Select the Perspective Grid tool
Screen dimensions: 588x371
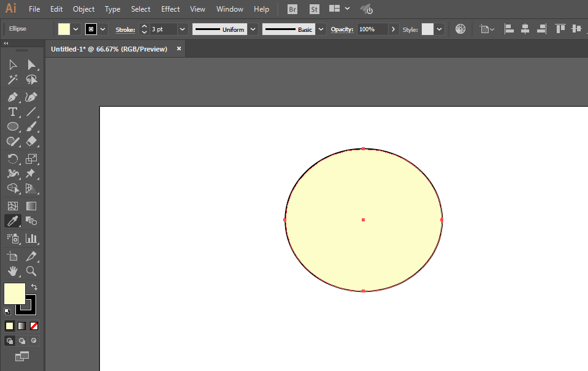[x=31, y=188]
